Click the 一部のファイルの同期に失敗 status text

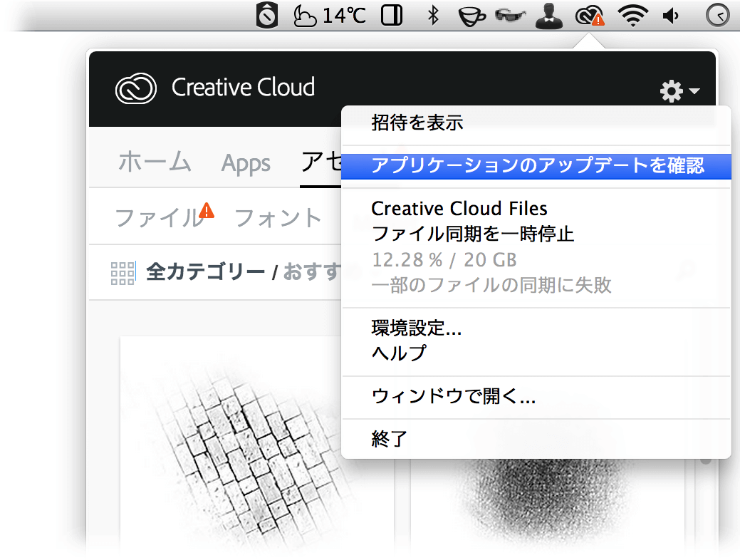click(x=491, y=285)
